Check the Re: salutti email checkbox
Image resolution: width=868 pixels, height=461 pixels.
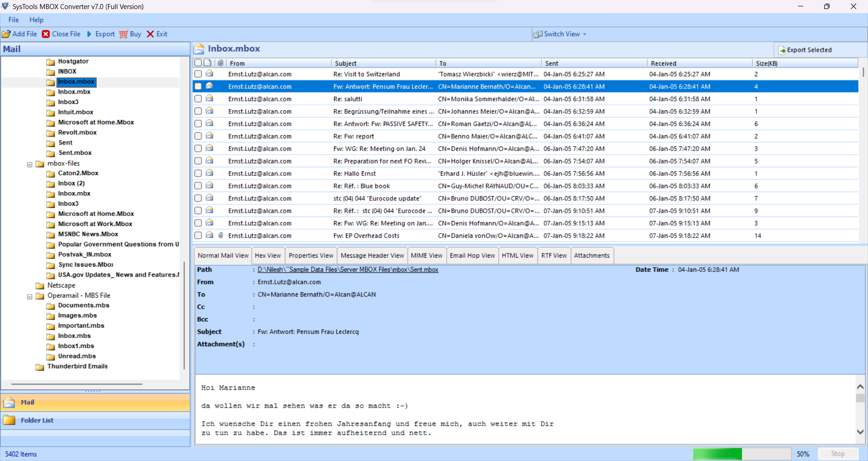click(198, 99)
